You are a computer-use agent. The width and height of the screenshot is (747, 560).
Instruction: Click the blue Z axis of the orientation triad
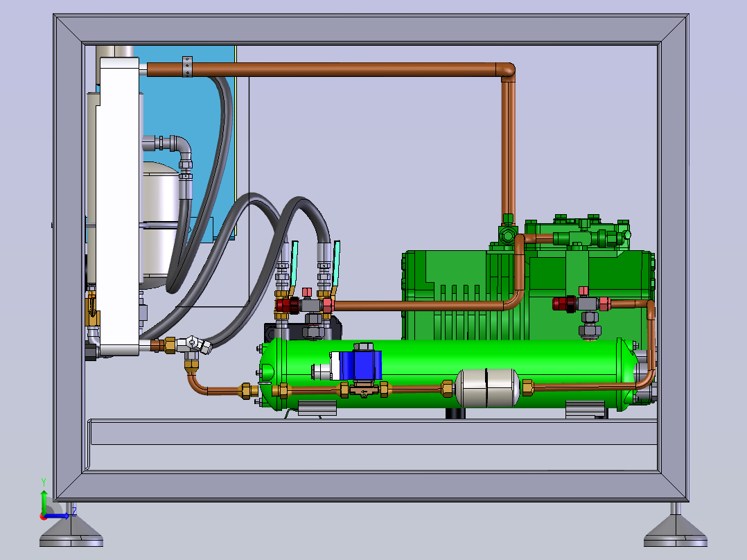pyautogui.click(x=58, y=516)
